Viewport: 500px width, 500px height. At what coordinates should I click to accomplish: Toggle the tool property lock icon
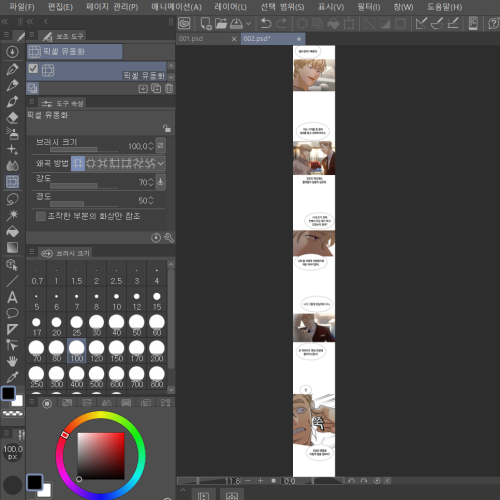coord(167,128)
